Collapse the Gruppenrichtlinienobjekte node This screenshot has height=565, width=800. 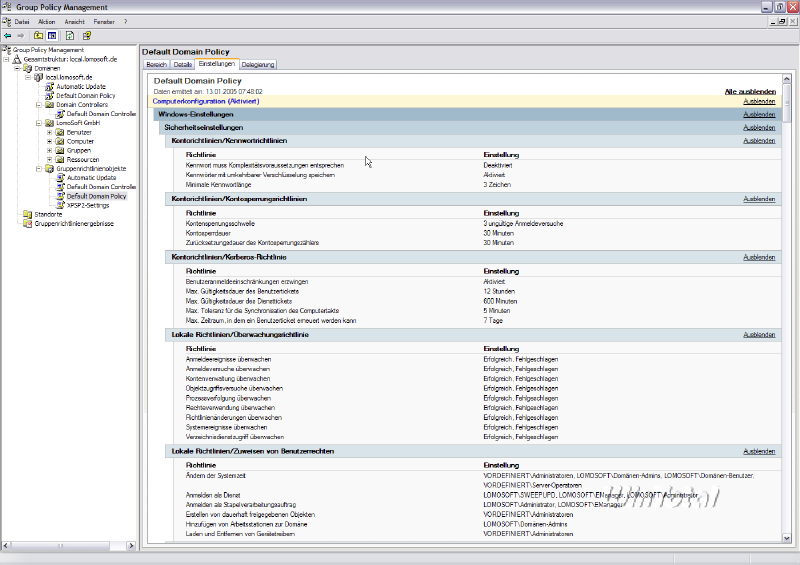(39, 169)
